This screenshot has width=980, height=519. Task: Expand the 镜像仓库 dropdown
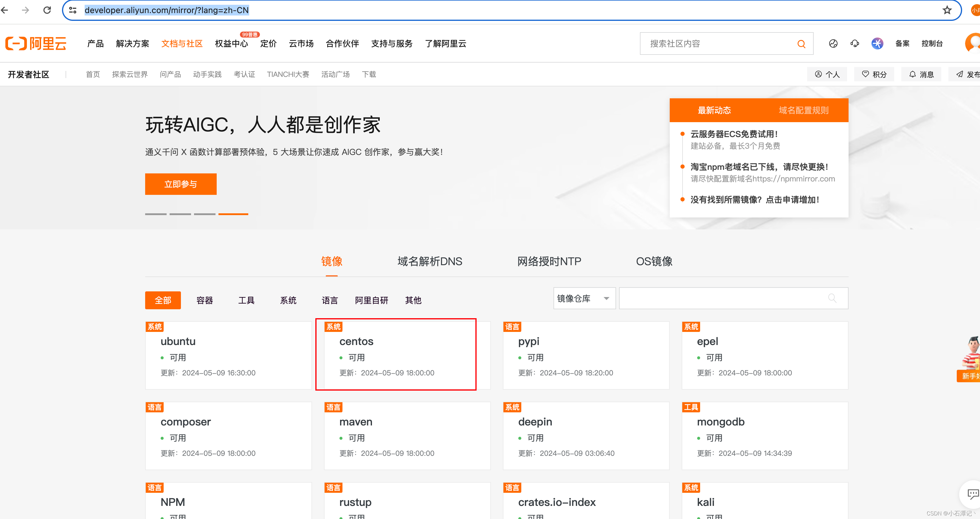[x=584, y=299]
